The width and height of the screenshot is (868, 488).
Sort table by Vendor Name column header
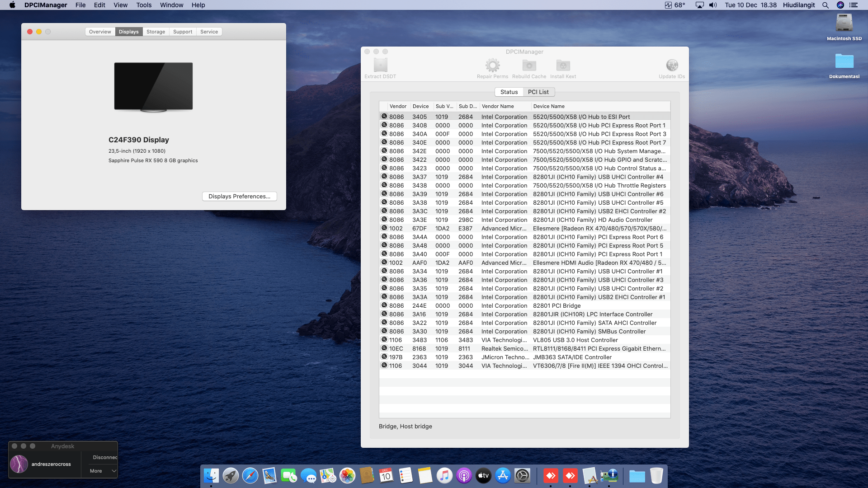tap(498, 106)
